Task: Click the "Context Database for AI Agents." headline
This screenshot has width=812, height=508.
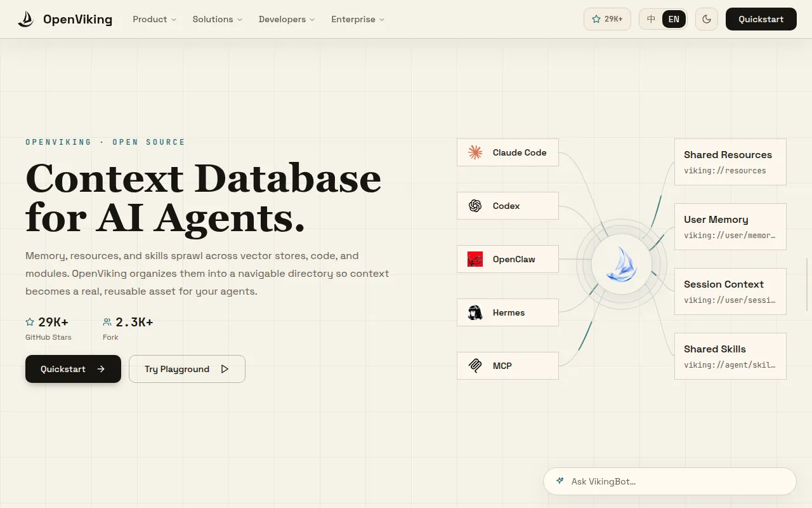Action: [x=203, y=197]
